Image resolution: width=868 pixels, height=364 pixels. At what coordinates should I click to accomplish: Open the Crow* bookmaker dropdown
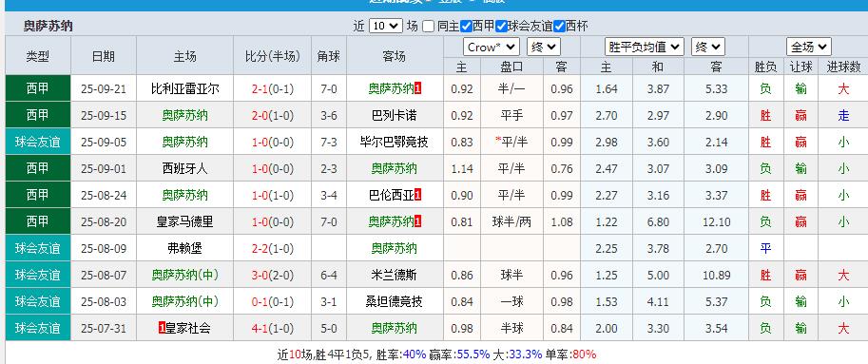pyautogui.click(x=491, y=47)
